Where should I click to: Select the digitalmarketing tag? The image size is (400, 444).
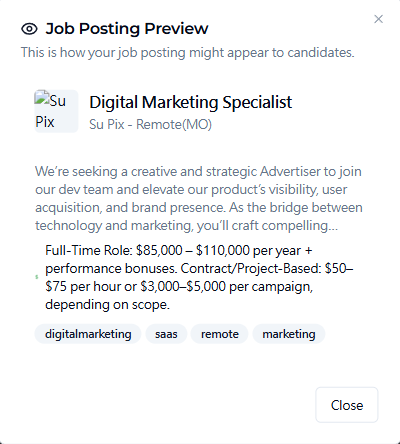coord(88,334)
